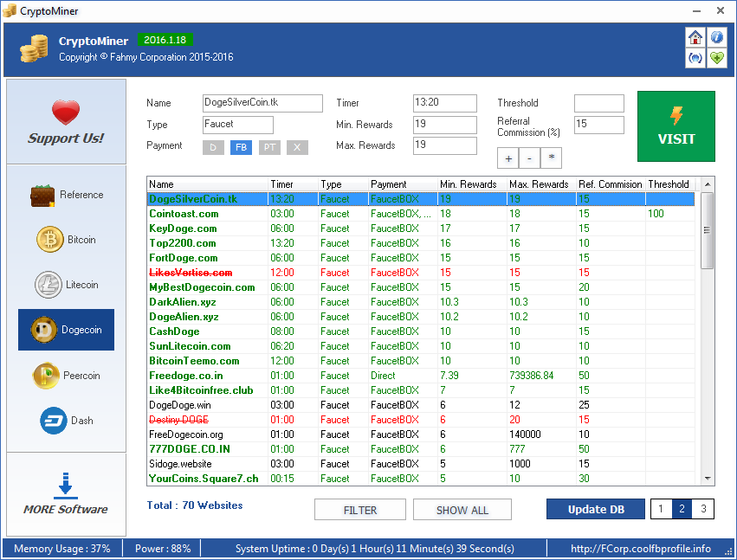Click the red Support Us heart
Viewport: 737px width, 560px height.
[x=66, y=113]
